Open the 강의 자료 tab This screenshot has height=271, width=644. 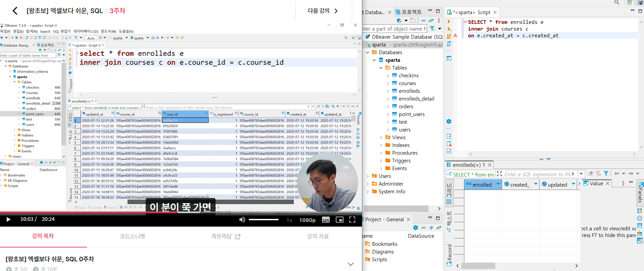click(318, 236)
